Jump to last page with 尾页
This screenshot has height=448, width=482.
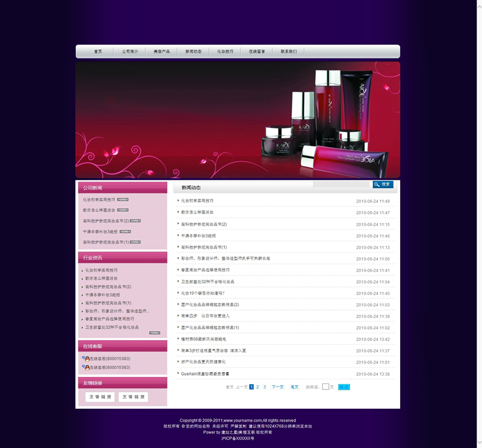(295, 387)
